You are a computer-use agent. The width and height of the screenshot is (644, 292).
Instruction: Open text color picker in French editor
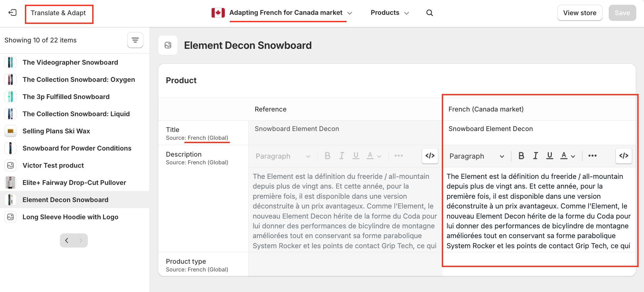point(568,156)
